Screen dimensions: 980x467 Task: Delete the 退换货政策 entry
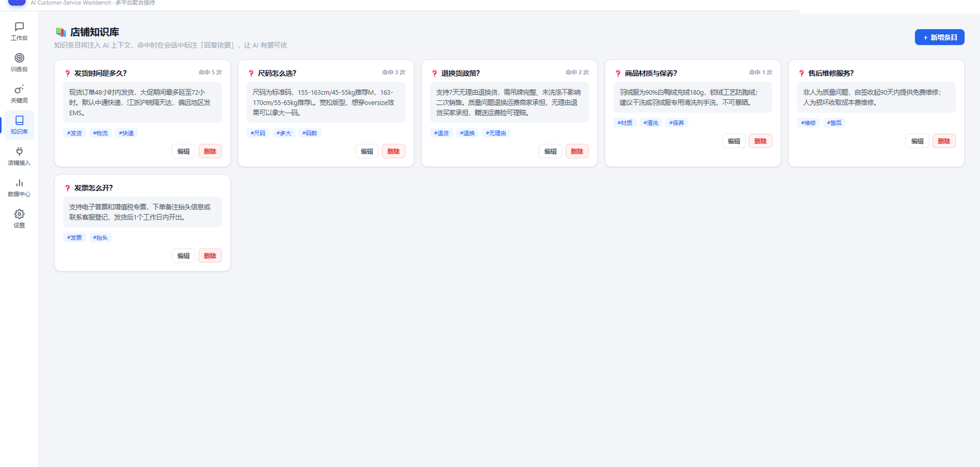tap(577, 151)
